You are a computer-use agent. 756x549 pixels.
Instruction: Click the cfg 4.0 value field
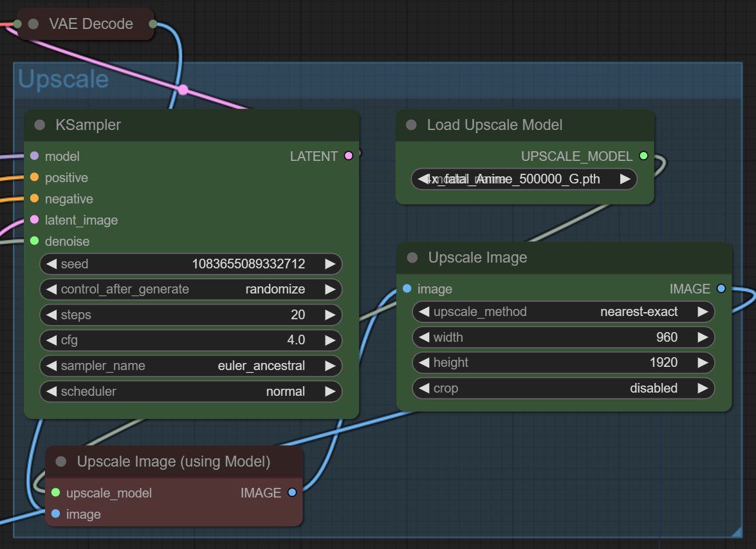click(191, 340)
